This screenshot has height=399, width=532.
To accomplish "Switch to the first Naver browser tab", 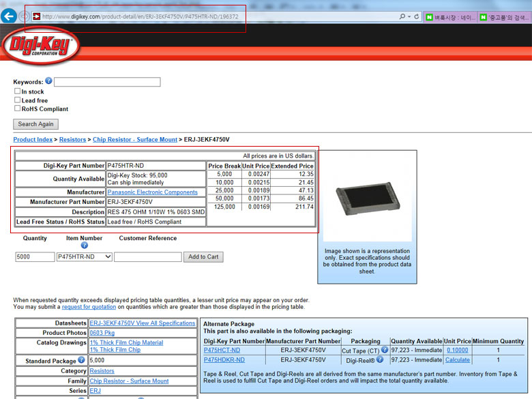I will 451,17.
